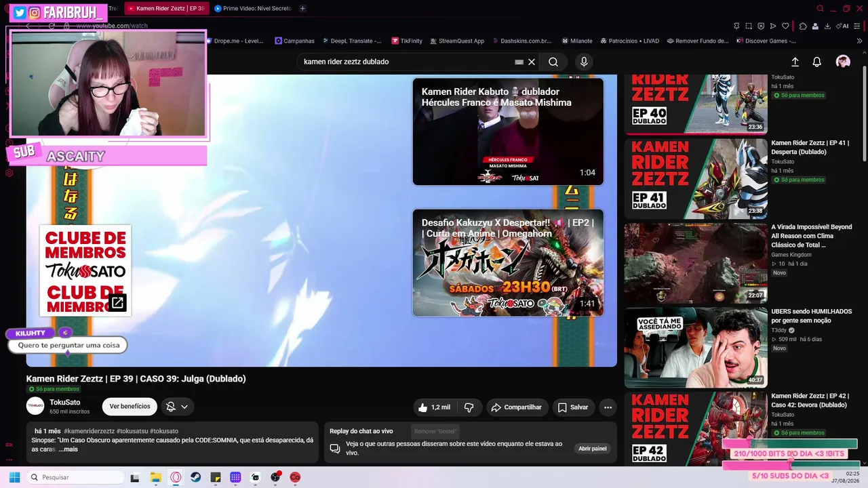The height and width of the screenshot is (488, 868).
Task: Expand the bookmarks overflow chevron
Action: (x=860, y=41)
